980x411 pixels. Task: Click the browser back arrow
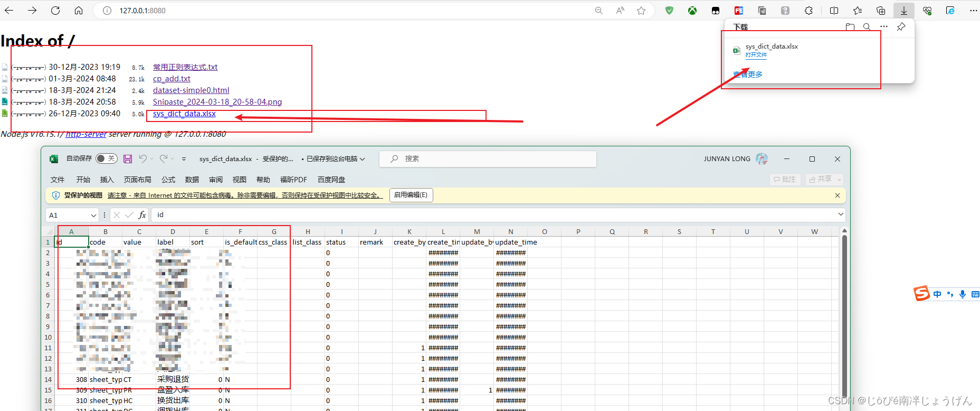9,11
